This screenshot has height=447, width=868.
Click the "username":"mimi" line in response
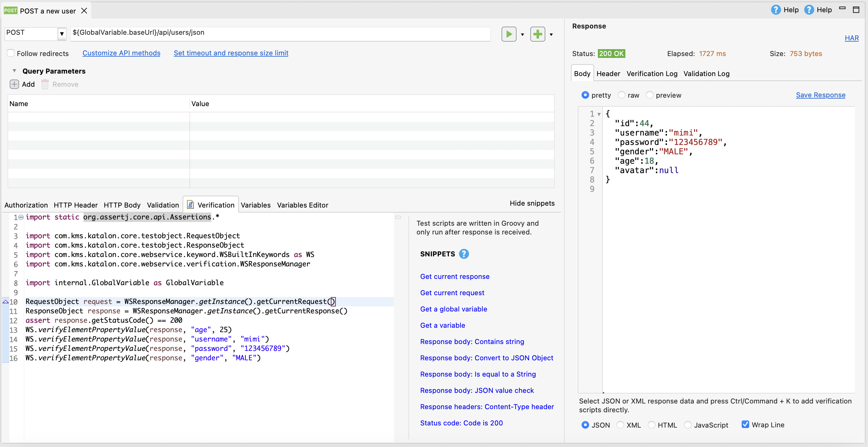tap(659, 133)
